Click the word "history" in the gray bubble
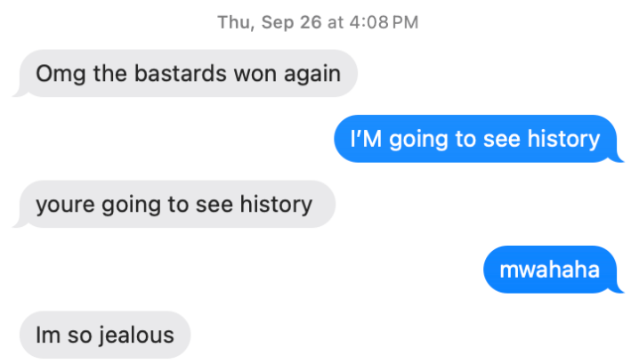631x364 pixels. [x=276, y=205]
